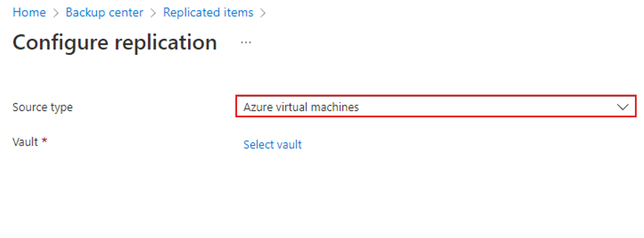Screen dimensions: 644x238
Task: Open the ellipsis more options menu
Action: [246, 42]
